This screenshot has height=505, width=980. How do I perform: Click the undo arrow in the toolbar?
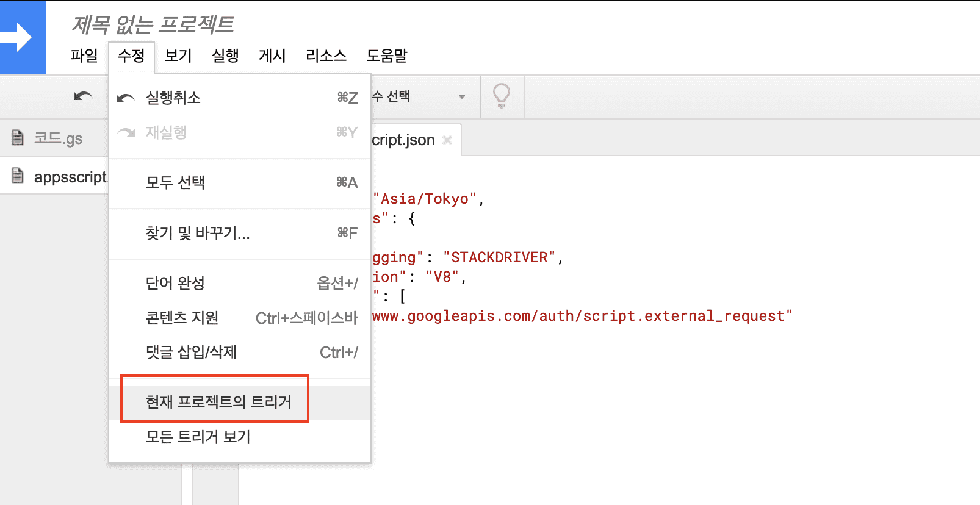pyautogui.click(x=83, y=96)
